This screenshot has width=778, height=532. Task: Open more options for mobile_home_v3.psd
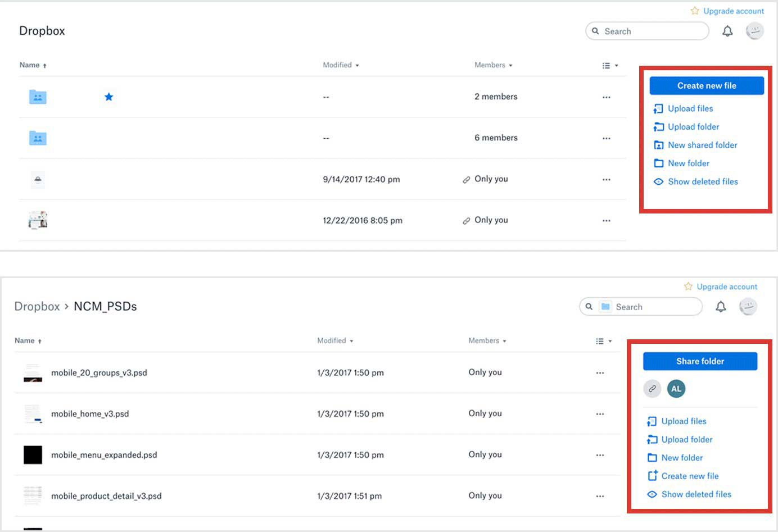(x=600, y=414)
